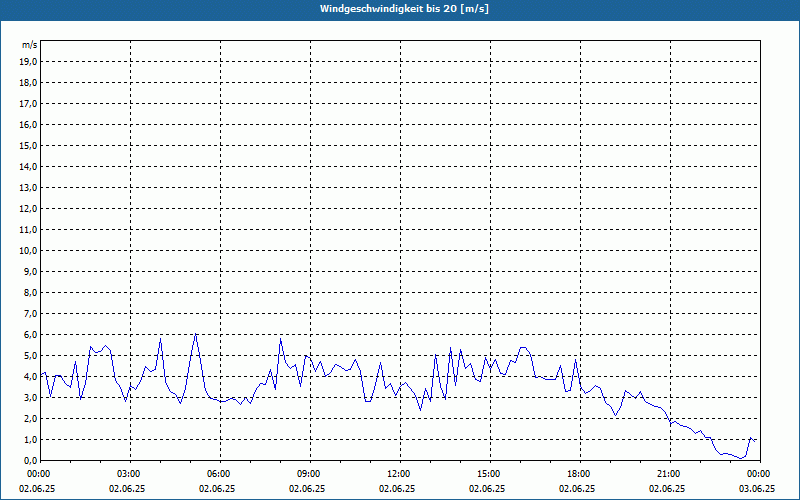800x500 pixels.
Task: Select the y-axis value '10,0'
Action: coord(28,251)
